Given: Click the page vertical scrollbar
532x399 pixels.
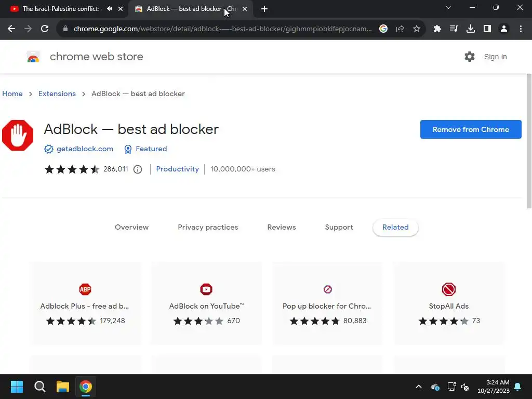Looking at the screenshot, I should [x=529, y=141].
